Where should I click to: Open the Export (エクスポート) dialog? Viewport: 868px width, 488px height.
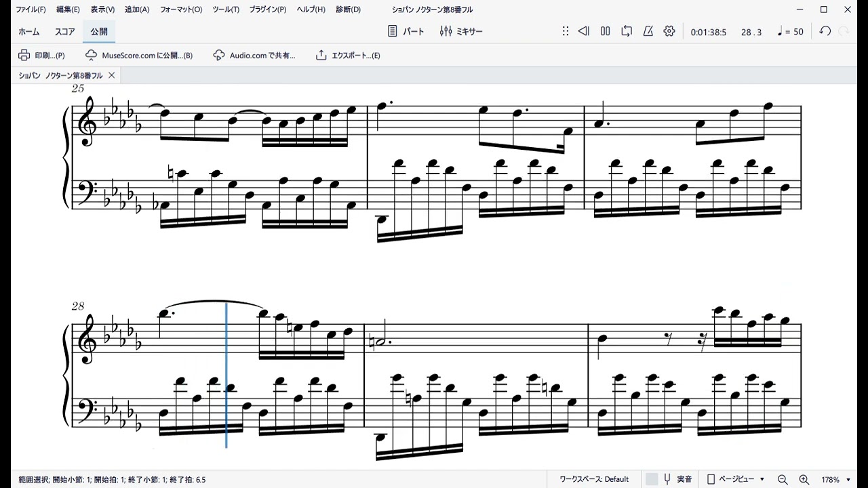coord(348,56)
